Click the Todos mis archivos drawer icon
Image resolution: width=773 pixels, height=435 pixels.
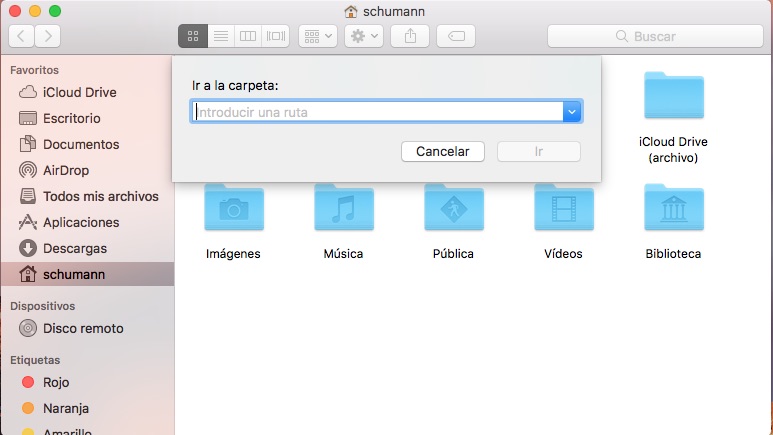pos(28,196)
